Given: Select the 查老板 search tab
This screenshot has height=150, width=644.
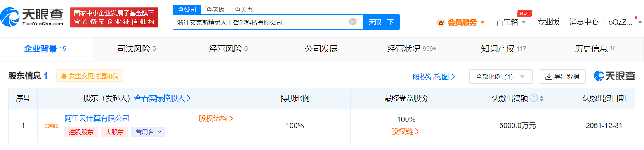Looking at the screenshot, I should [215, 10].
